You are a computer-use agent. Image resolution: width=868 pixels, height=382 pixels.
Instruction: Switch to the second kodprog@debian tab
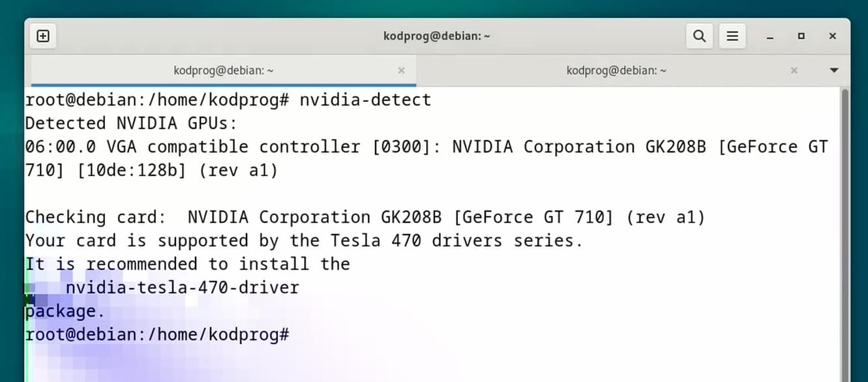coord(616,70)
